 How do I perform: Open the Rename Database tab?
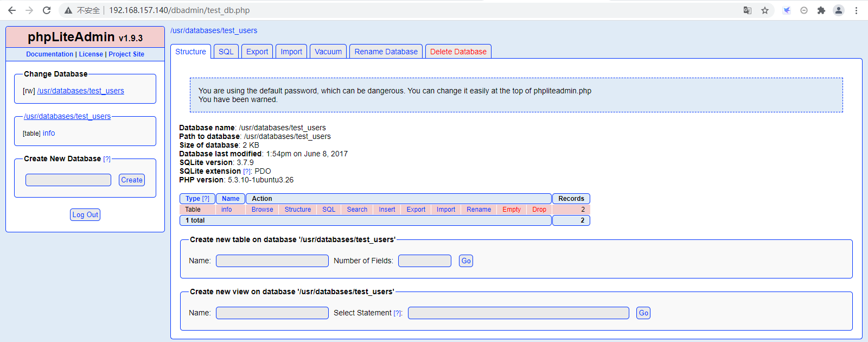pyautogui.click(x=386, y=52)
